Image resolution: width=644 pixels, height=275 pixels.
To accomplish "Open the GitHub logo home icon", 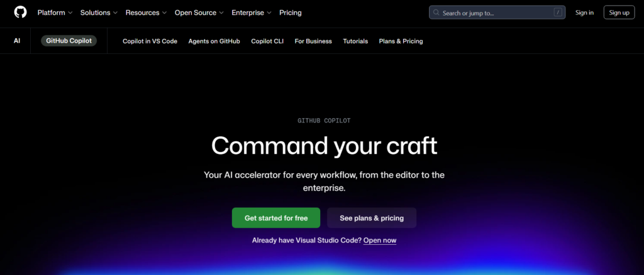I will [20, 13].
